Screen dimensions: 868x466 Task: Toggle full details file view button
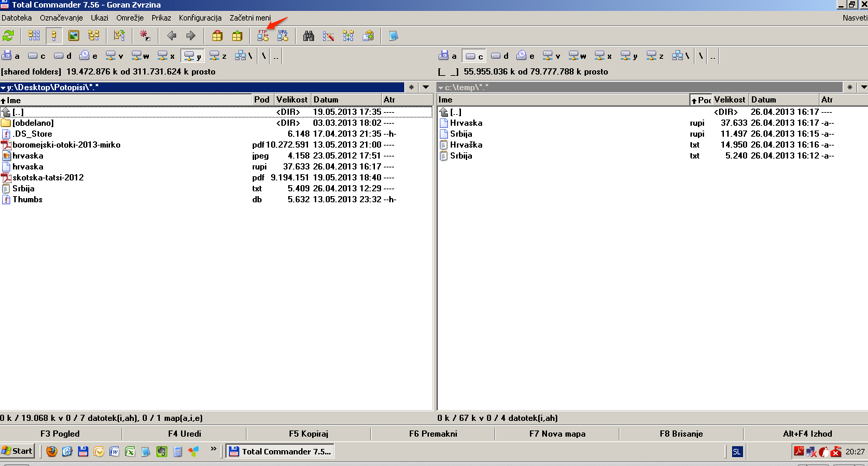click(x=54, y=36)
